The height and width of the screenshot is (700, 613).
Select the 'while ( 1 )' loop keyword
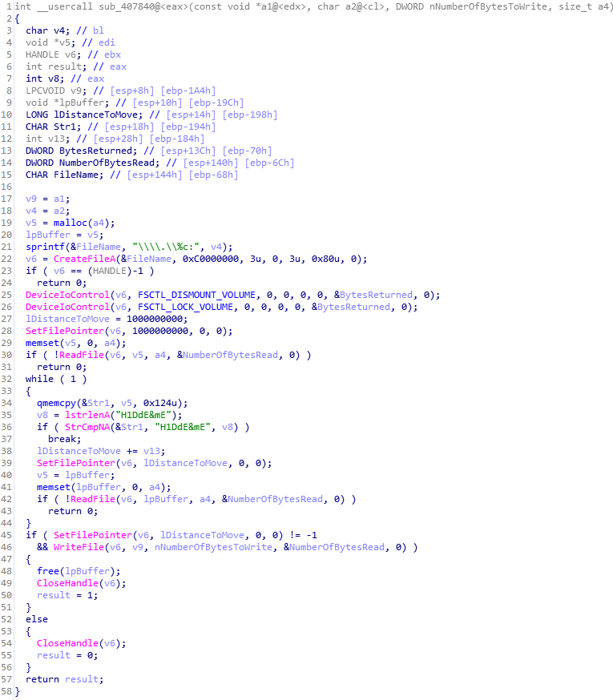[56, 379]
